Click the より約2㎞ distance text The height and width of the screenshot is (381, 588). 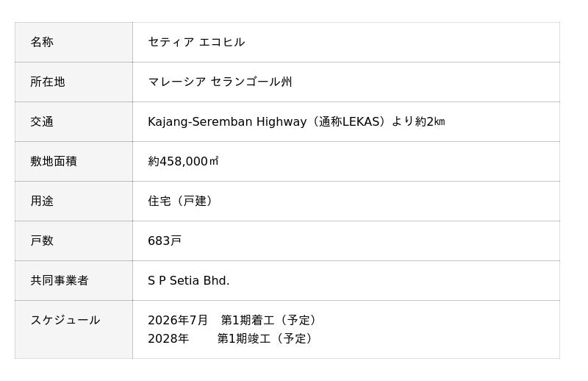418,121
